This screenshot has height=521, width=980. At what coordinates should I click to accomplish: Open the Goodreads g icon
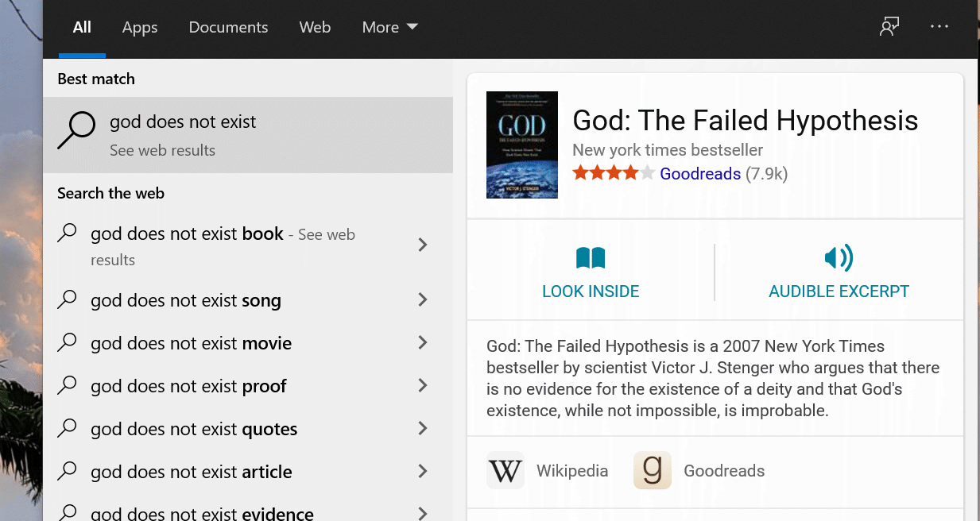(653, 470)
